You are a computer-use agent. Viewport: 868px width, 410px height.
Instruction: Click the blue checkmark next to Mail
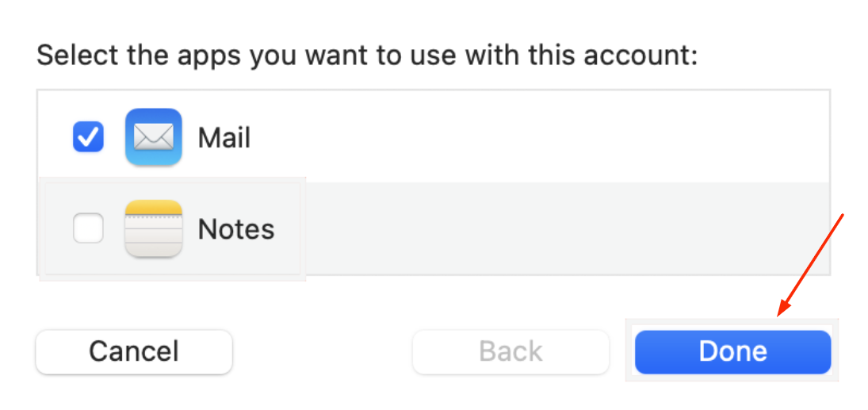(x=88, y=138)
